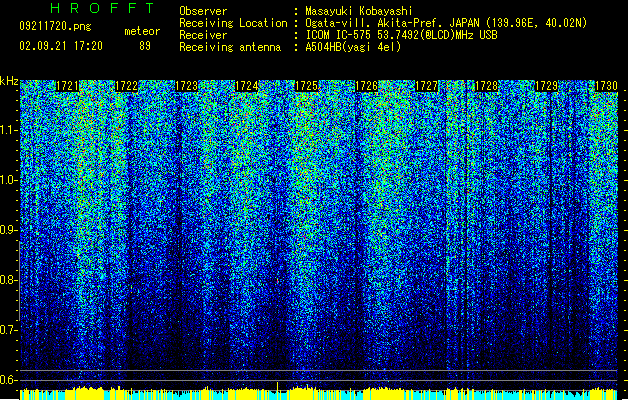Click location text Ogata-vill. Akita-Pref. JAPAN

pyautogui.click(x=392, y=23)
